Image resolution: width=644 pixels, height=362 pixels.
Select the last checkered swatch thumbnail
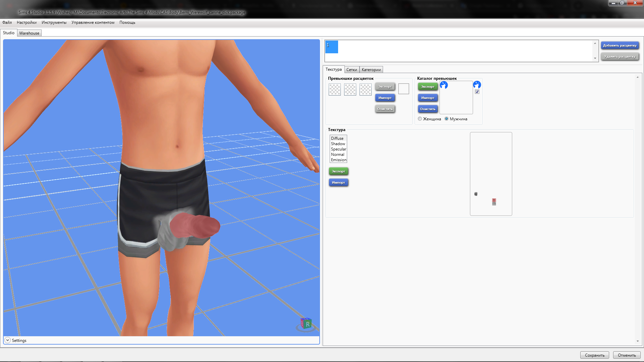pos(366,89)
